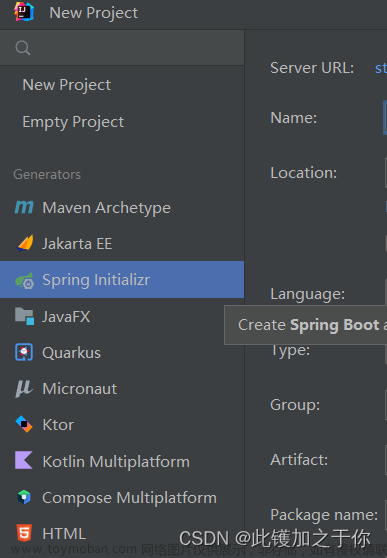Viewport: 387px width, 558px height.
Task: Choose the Kotlin Multiplatform generator label
Action: [x=116, y=462]
